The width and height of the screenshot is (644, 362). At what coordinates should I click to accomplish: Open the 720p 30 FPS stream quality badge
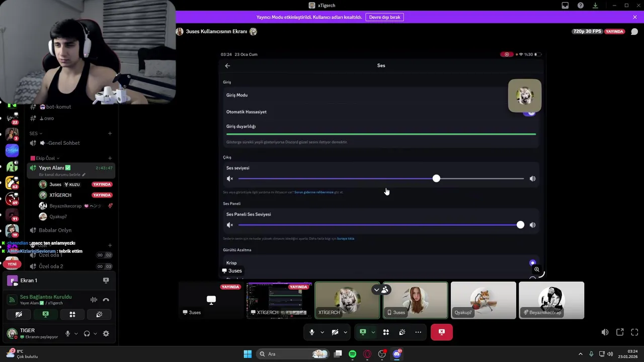coord(587,31)
